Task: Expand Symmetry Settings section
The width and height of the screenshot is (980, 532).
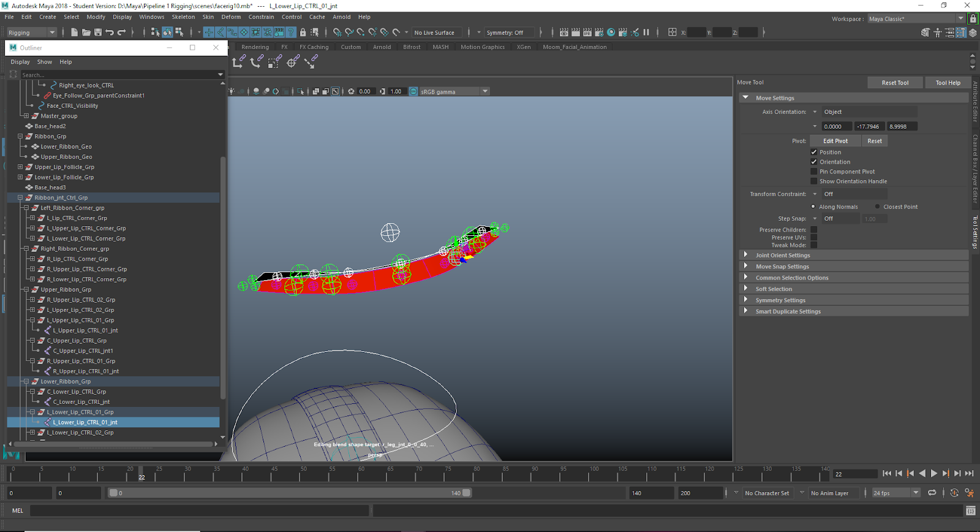Action: (745, 300)
